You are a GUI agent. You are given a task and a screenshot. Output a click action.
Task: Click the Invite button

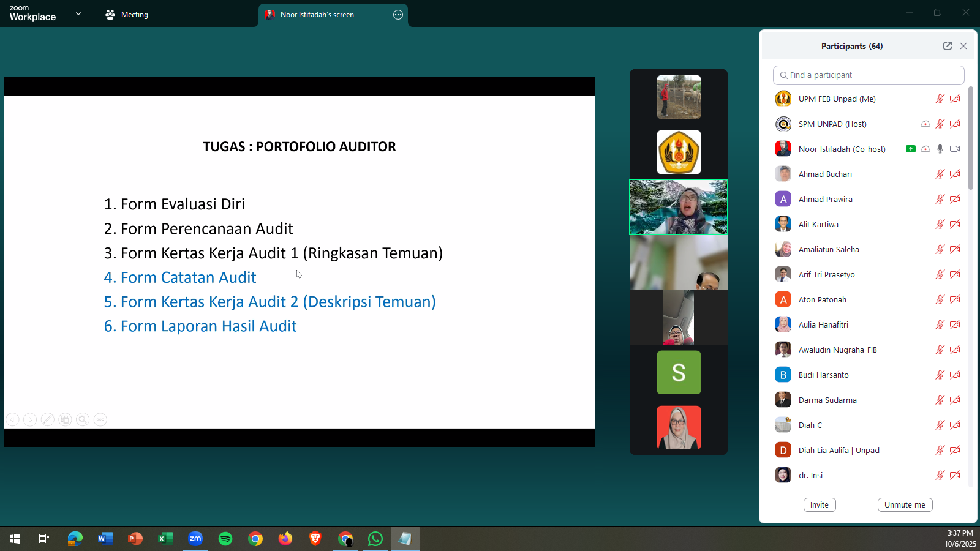pyautogui.click(x=820, y=505)
